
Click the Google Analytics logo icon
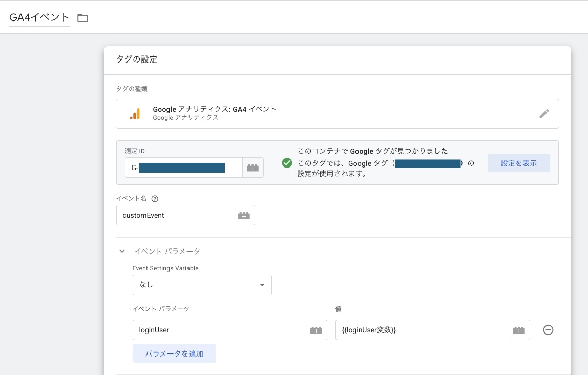pos(135,114)
